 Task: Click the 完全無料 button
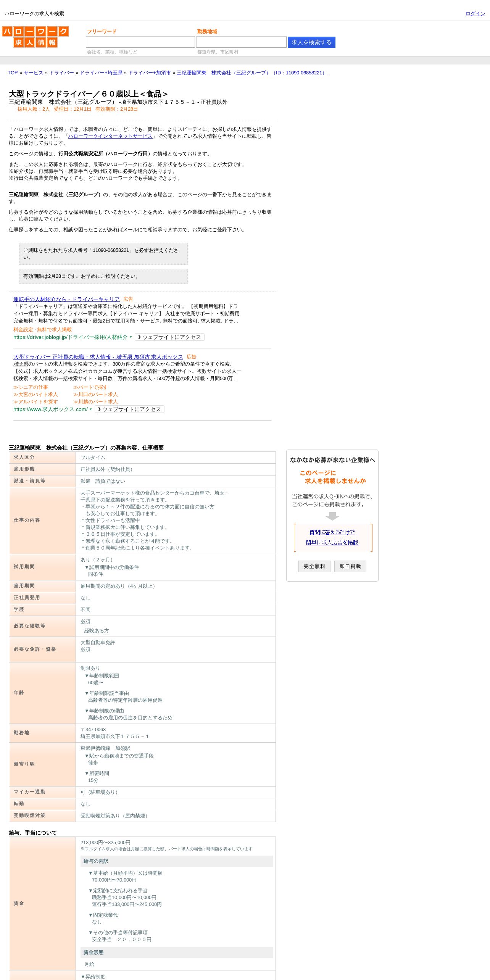314,566
